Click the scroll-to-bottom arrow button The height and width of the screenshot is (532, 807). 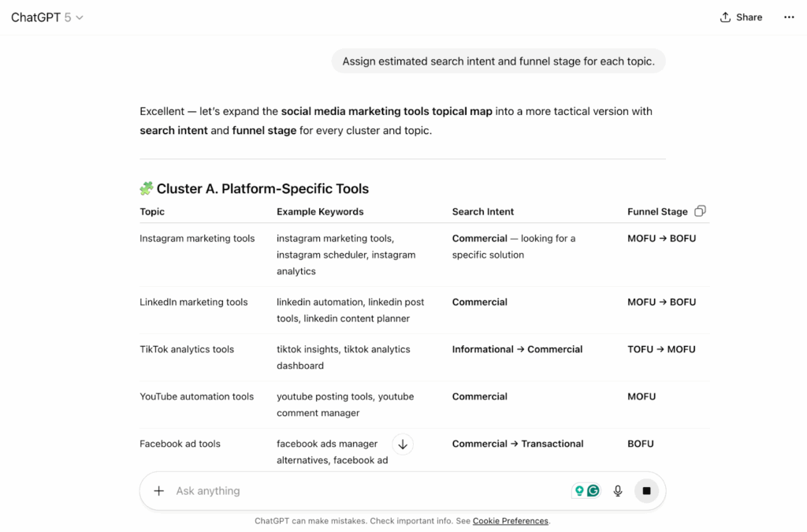click(403, 445)
